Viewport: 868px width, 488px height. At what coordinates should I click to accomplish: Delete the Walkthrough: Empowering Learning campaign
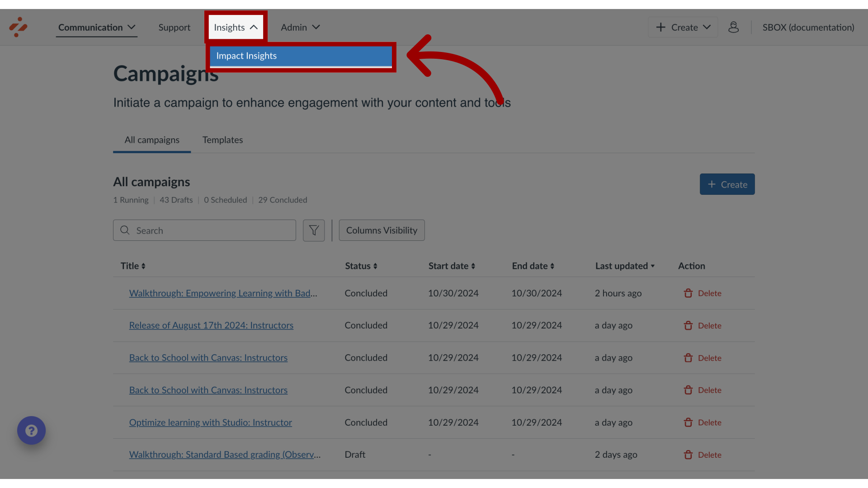pos(702,293)
